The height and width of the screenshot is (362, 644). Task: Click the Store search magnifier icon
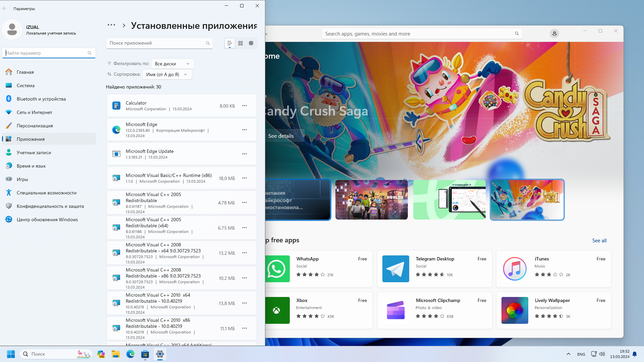[517, 34]
